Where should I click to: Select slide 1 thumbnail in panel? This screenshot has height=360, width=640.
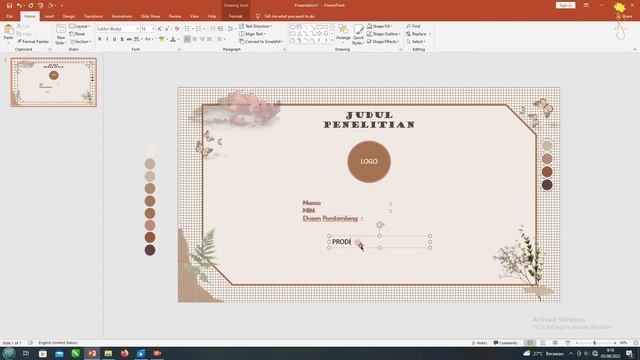(x=54, y=82)
